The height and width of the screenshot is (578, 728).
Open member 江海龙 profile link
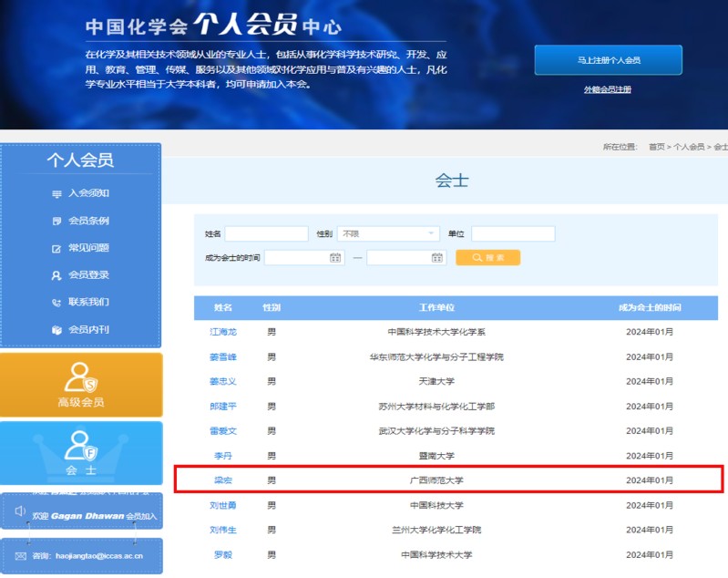click(223, 332)
